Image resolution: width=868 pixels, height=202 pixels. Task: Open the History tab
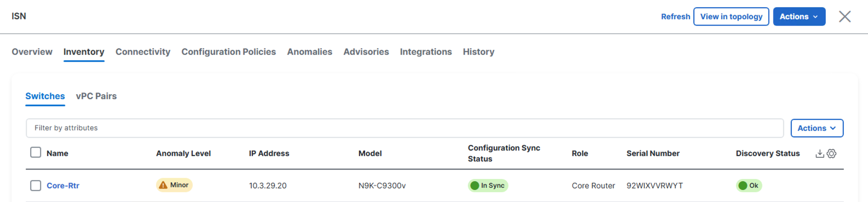coord(478,52)
